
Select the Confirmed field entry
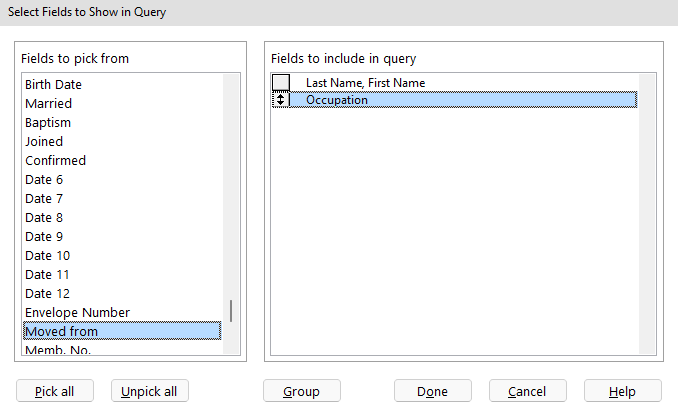[x=55, y=161]
